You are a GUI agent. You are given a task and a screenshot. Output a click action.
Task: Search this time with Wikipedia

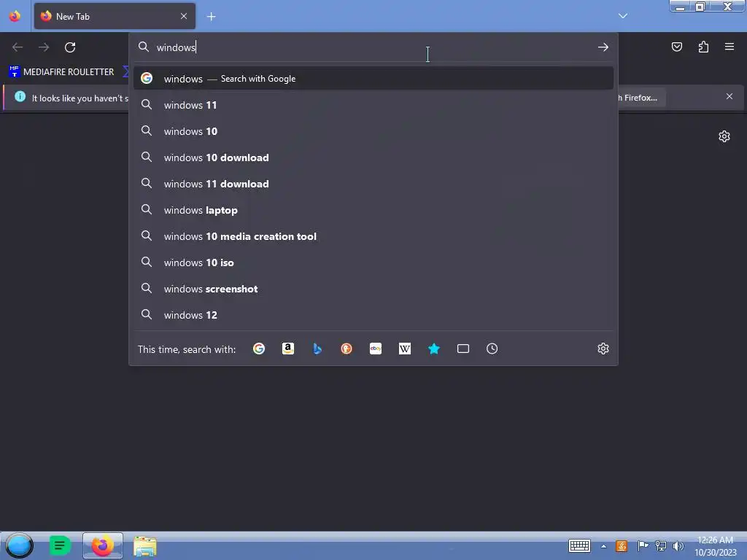pos(404,349)
